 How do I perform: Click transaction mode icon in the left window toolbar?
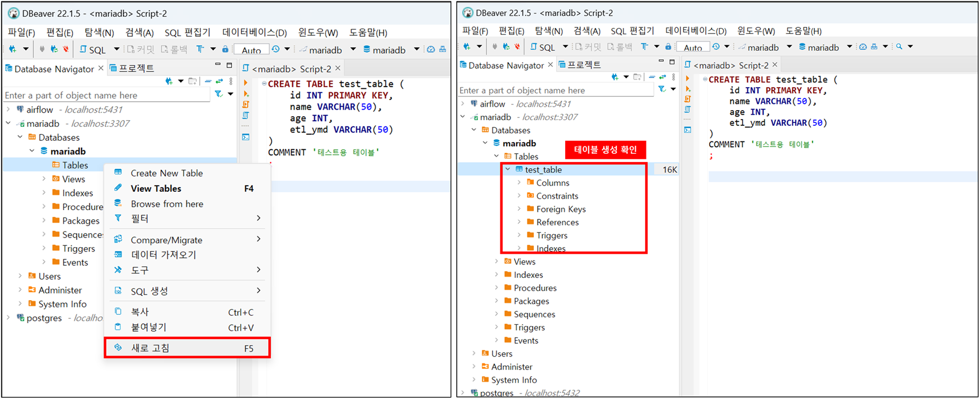[x=200, y=49]
